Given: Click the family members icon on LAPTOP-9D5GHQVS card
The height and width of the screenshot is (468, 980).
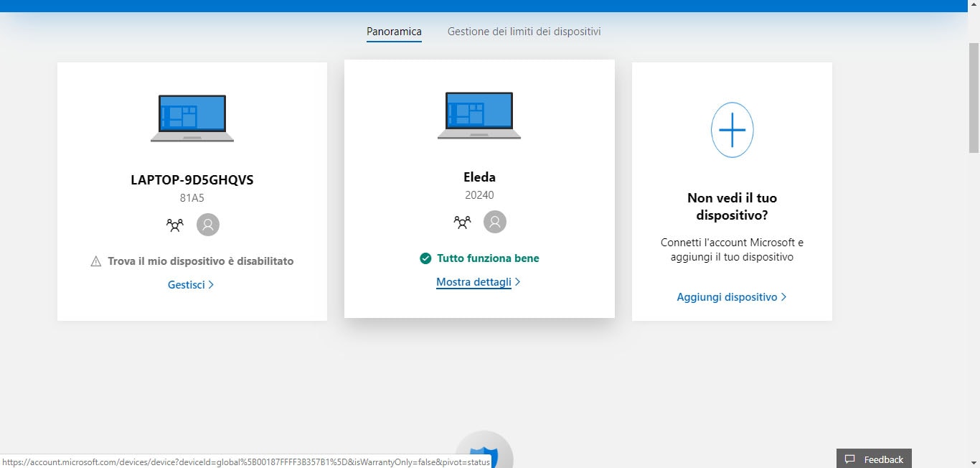Looking at the screenshot, I should tap(174, 225).
